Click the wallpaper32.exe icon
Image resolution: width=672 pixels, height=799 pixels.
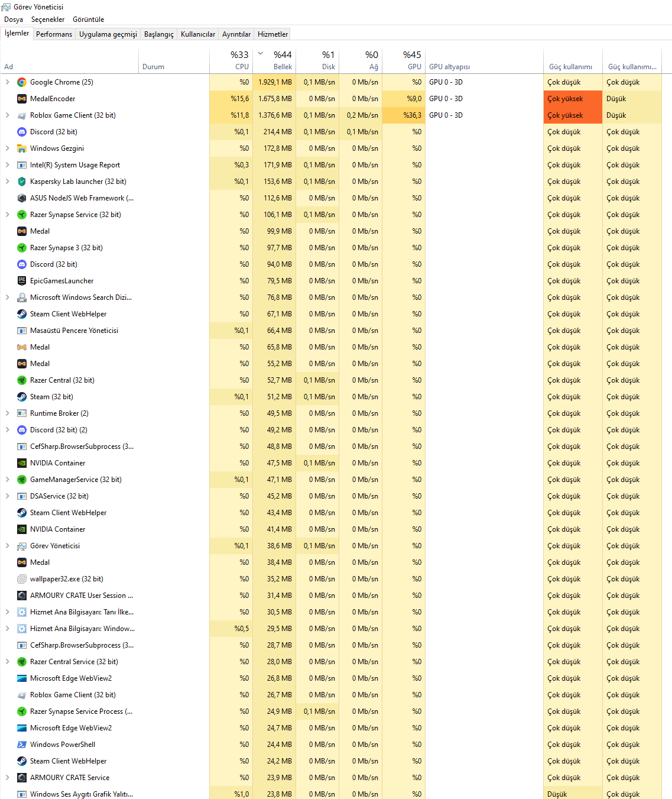click(x=22, y=579)
